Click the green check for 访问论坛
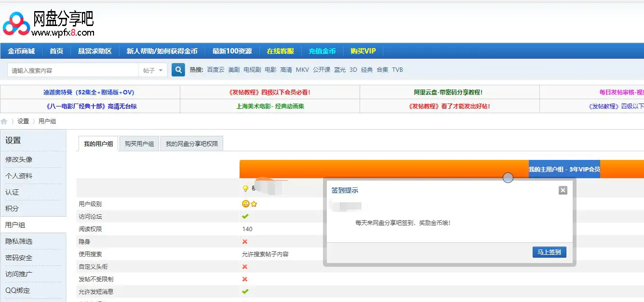The image size is (644, 302). click(x=245, y=216)
